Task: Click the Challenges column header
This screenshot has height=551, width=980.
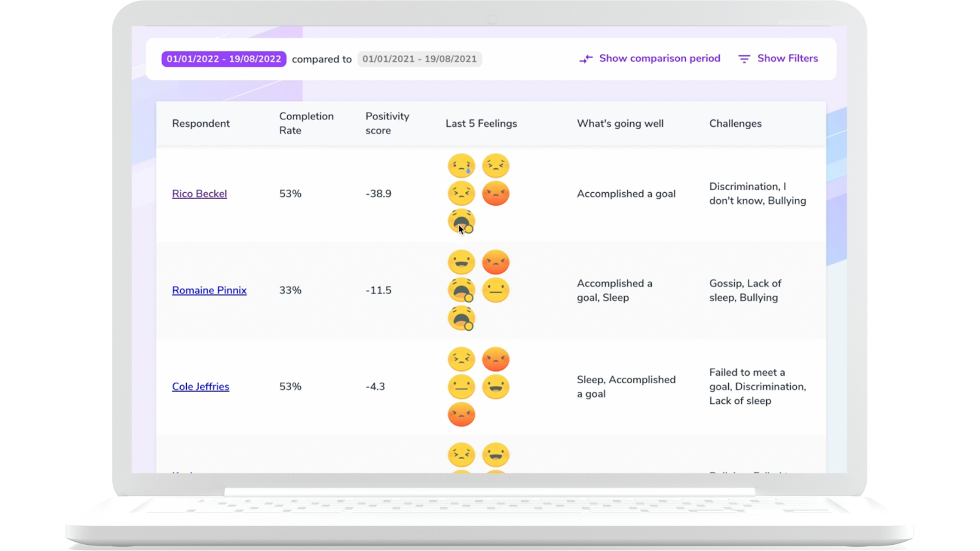Action: coord(736,124)
